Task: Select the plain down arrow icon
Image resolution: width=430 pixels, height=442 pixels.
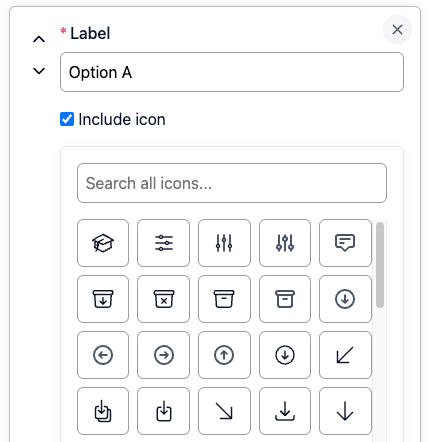Action: pos(345,411)
